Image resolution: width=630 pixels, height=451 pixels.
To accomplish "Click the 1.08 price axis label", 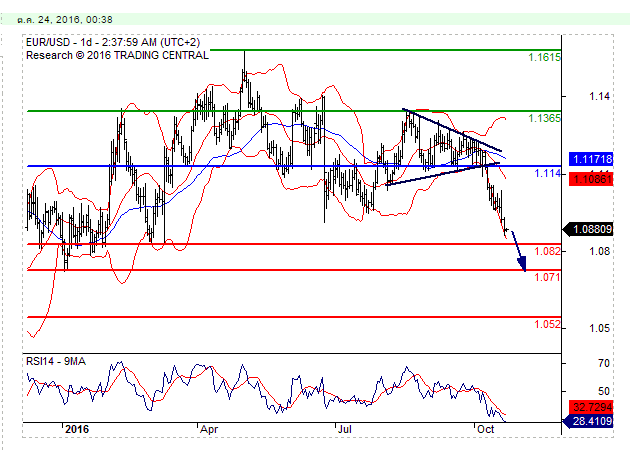I will (x=599, y=251).
